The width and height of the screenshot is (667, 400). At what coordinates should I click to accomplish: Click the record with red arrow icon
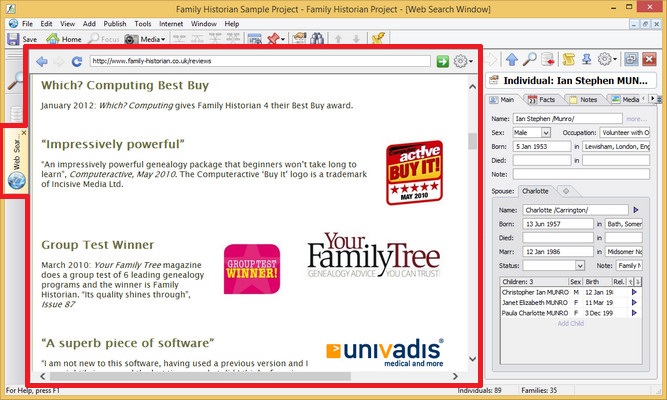pyautogui.click(x=548, y=60)
